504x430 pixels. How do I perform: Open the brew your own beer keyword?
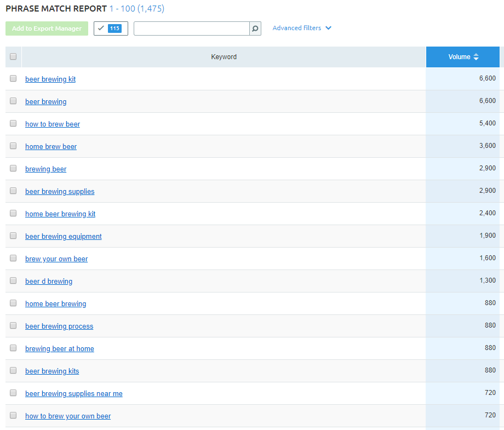pyautogui.click(x=56, y=259)
